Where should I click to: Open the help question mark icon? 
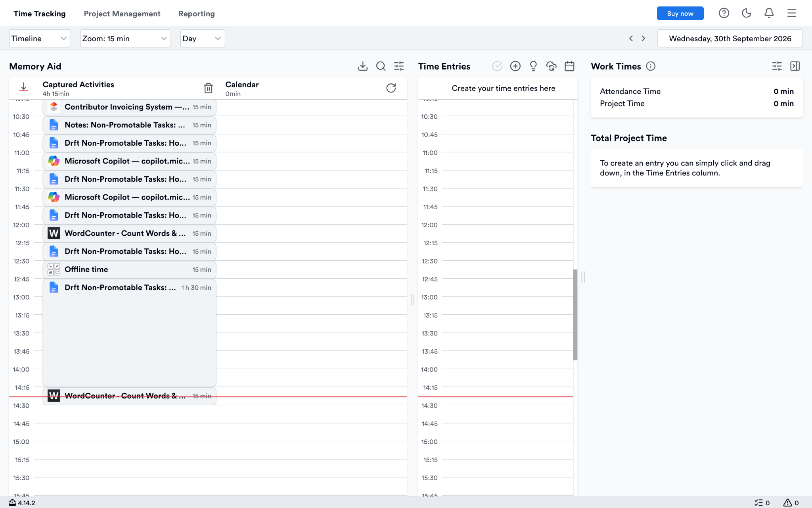click(724, 13)
